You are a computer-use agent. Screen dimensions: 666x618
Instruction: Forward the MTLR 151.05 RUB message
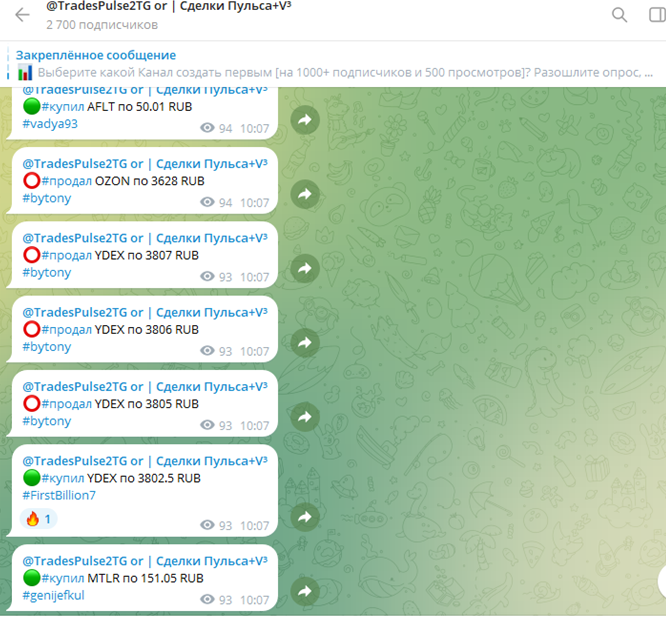pyautogui.click(x=305, y=591)
